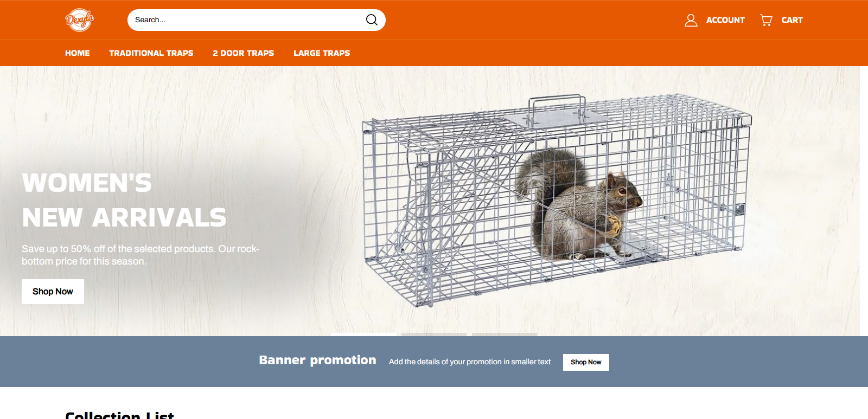The width and height of the screenshot is (868, 419).
Task: Open the Account link text
Action: [x=725, y=20]
